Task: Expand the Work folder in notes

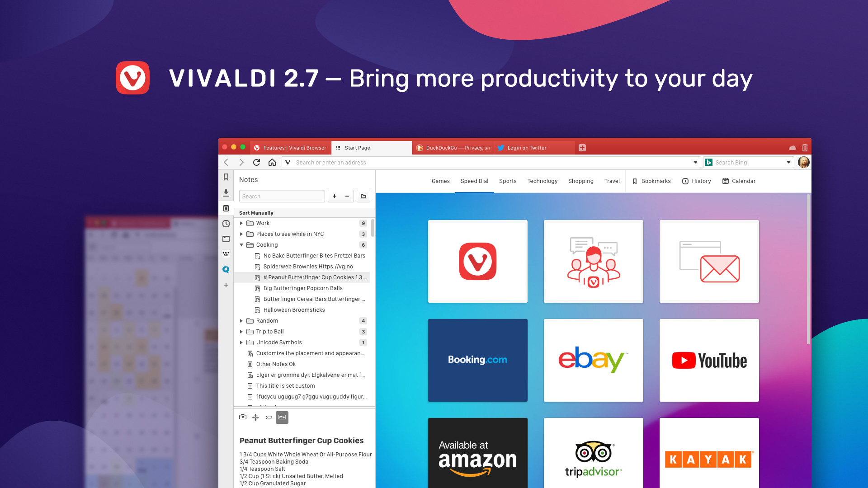Action: [x=241, y=223]
